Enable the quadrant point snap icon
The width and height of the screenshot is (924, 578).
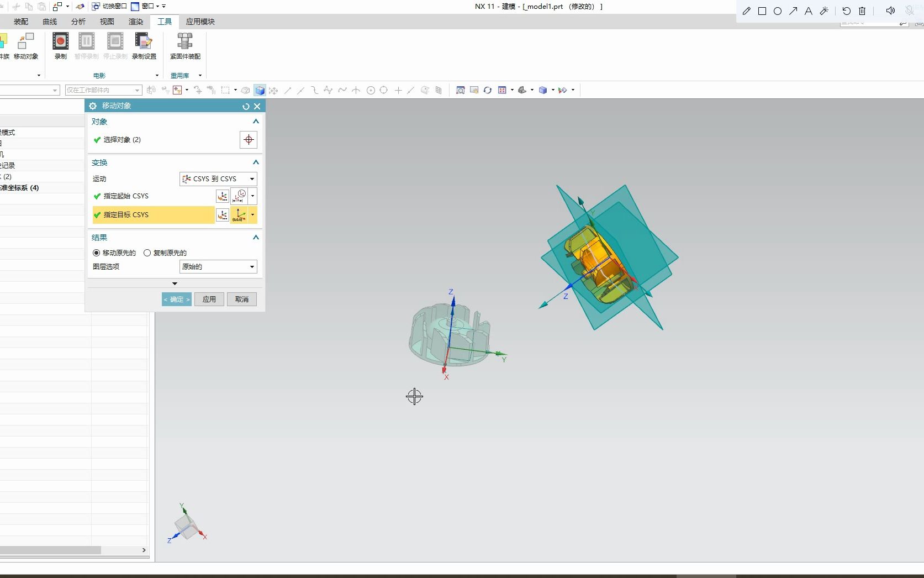384,90
